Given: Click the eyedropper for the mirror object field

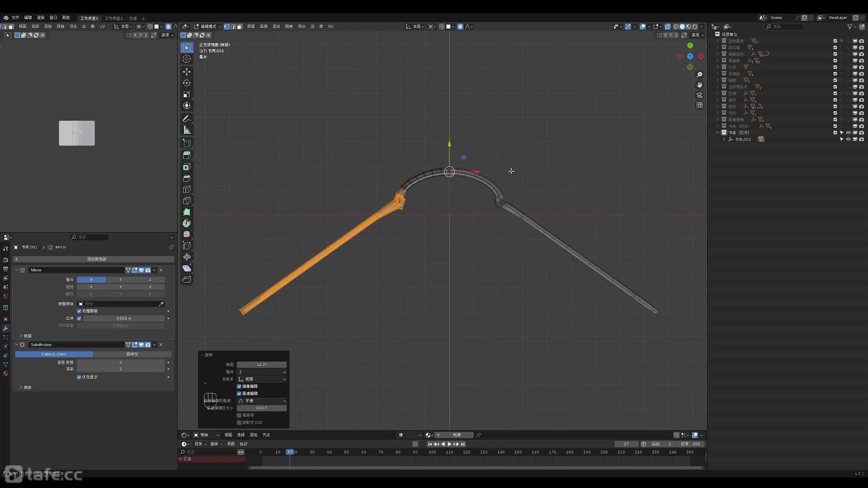Looking at the screenshot, I should [161, 304].
